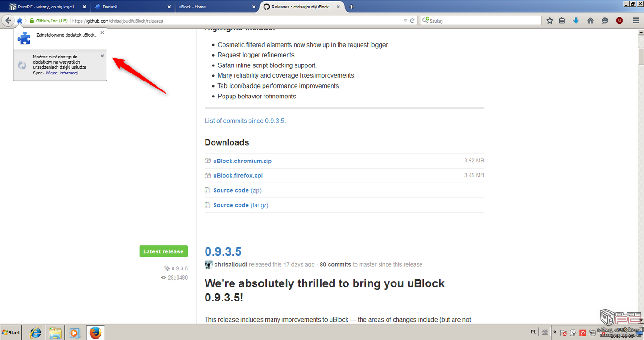Open the '80 commits' link
The height and width of the screenshot is (340, 644).
pyautogui.click(x=335, y=265)
